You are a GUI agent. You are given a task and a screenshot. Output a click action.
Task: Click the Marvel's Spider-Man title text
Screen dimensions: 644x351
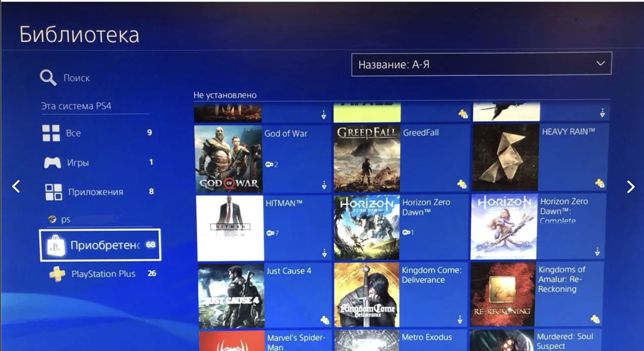coord(296,342)
